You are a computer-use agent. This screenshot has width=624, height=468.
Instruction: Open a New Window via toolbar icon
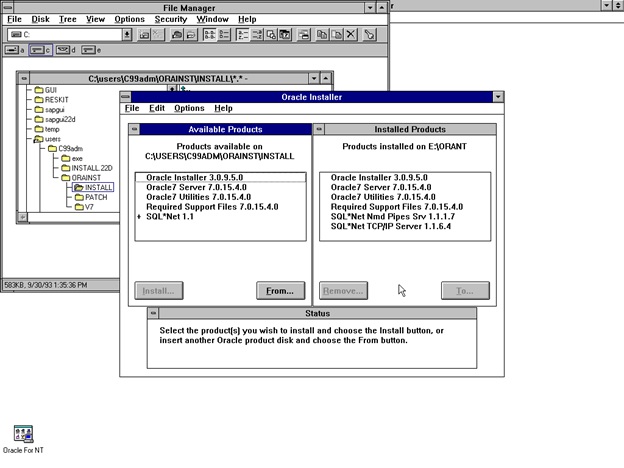tap(304, 35)
